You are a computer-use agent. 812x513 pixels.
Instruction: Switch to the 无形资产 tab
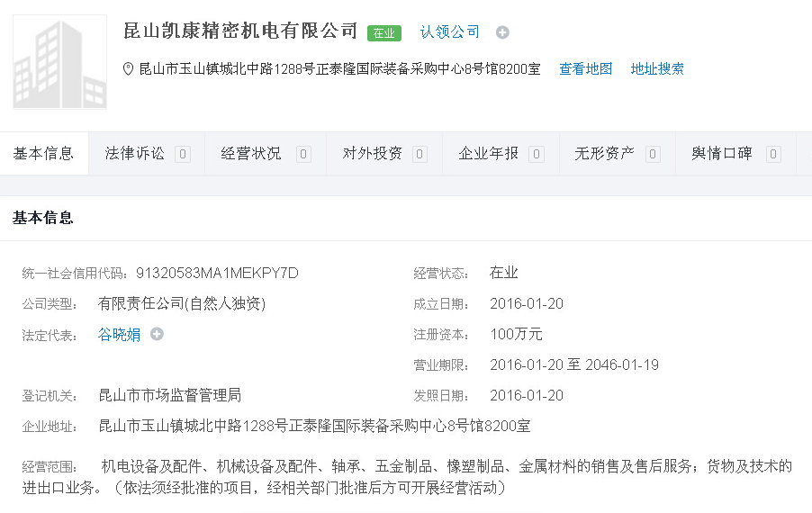605,154
